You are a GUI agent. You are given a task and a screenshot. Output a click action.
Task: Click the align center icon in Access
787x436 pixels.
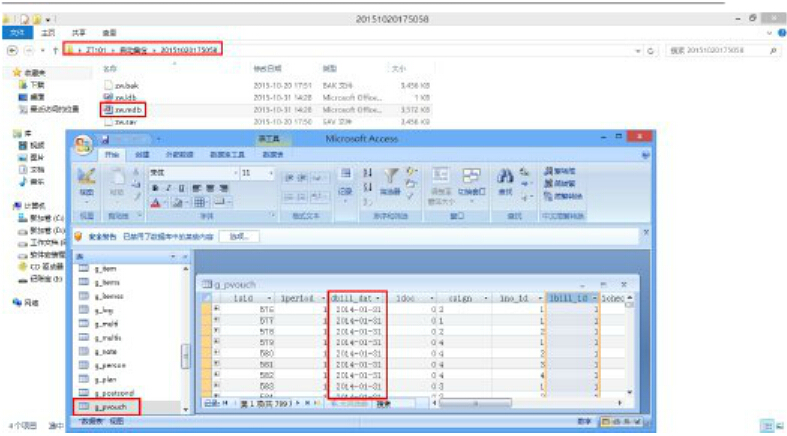(210, 188)
